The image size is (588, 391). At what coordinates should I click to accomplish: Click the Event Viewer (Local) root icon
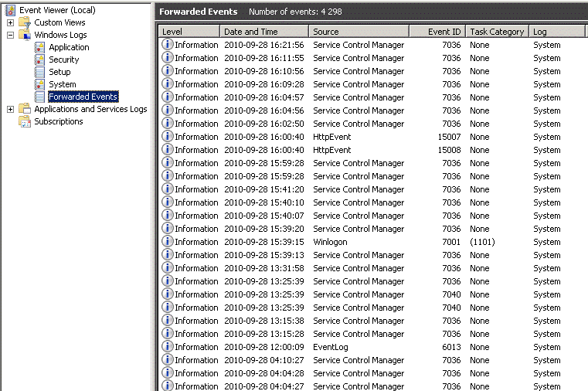[x=11, y=10]
